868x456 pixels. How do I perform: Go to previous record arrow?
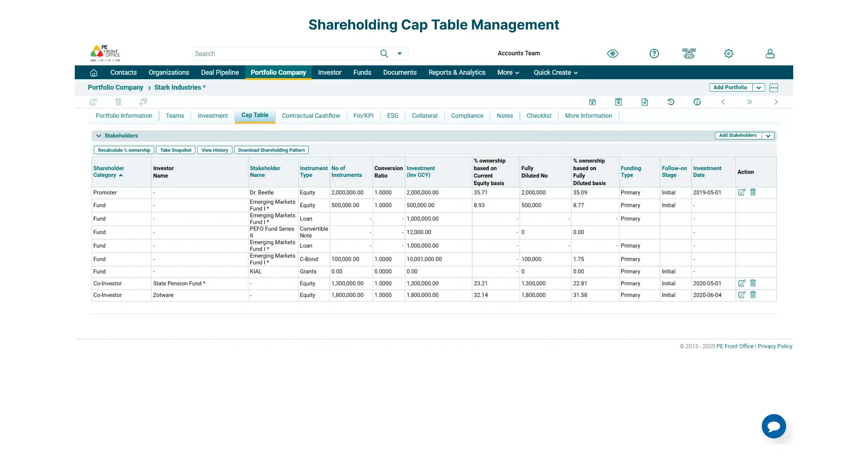point(723,102)
